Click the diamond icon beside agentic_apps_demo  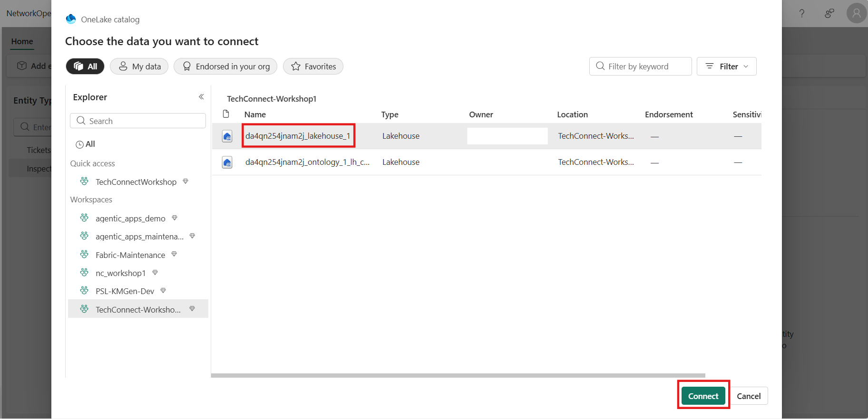[175, 218]
